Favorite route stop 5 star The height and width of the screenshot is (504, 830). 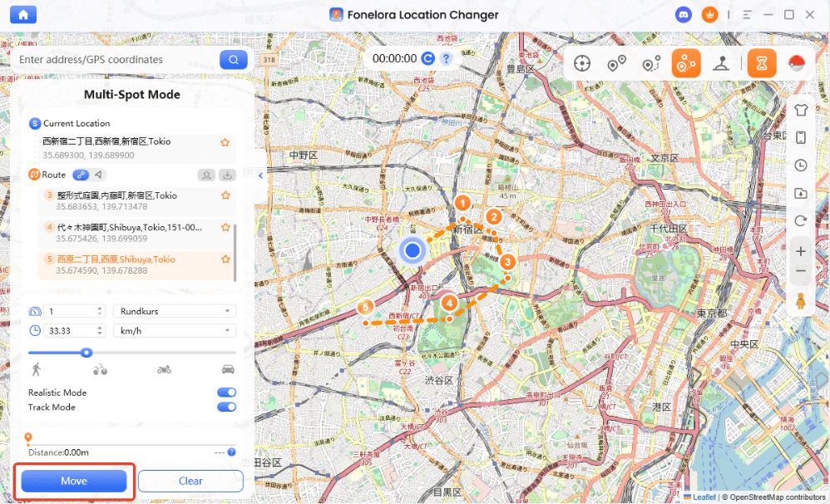(x=225, y=259)
